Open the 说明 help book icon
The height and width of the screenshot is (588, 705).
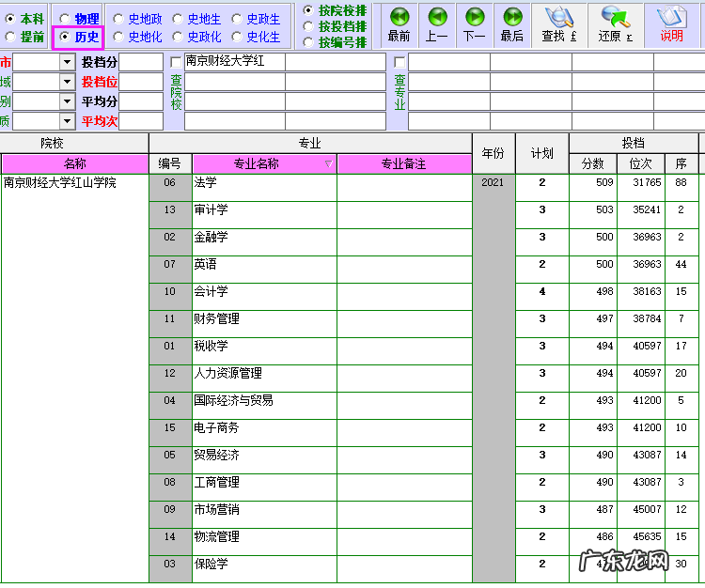pos(672,25)
